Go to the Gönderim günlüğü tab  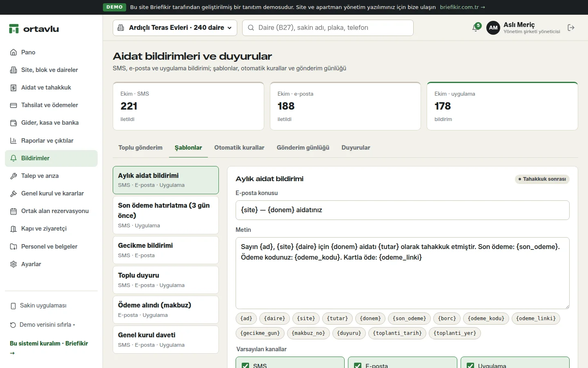[303, 148]
